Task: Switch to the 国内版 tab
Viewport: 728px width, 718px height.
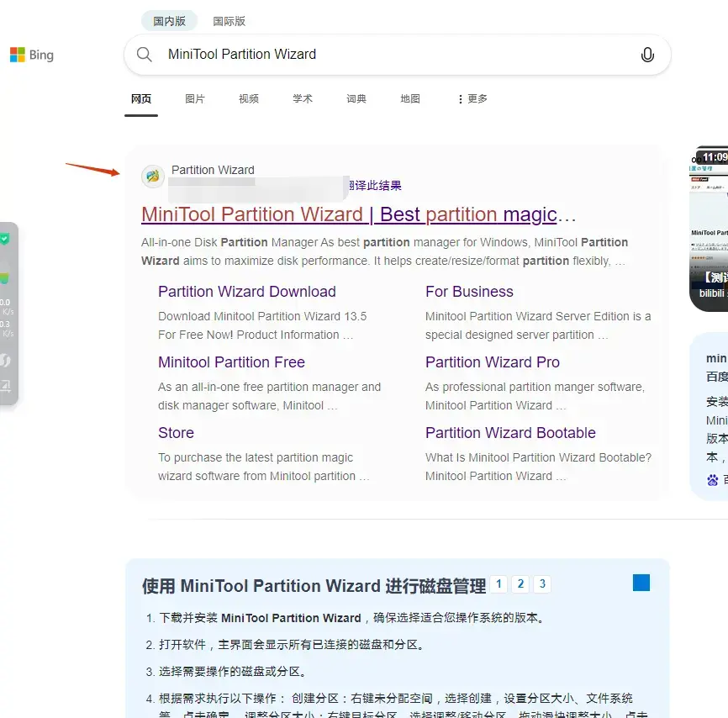Action: pos(170,21)
